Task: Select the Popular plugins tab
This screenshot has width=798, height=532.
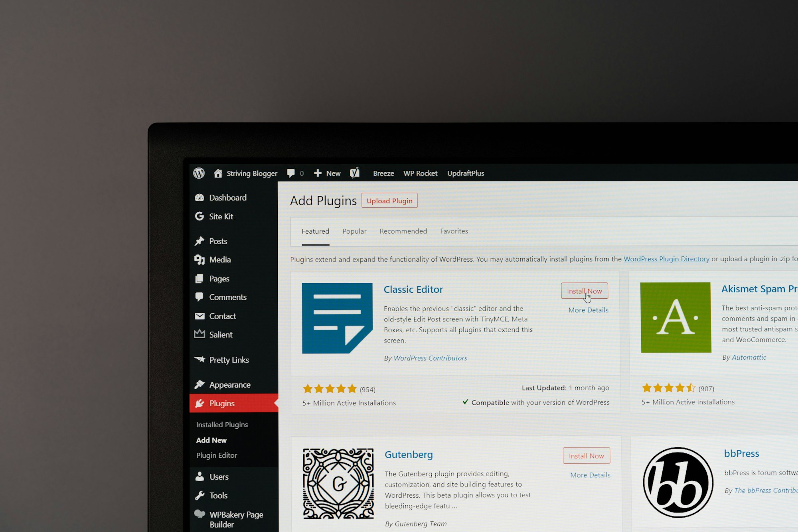Action: click(x=354, y=231)
